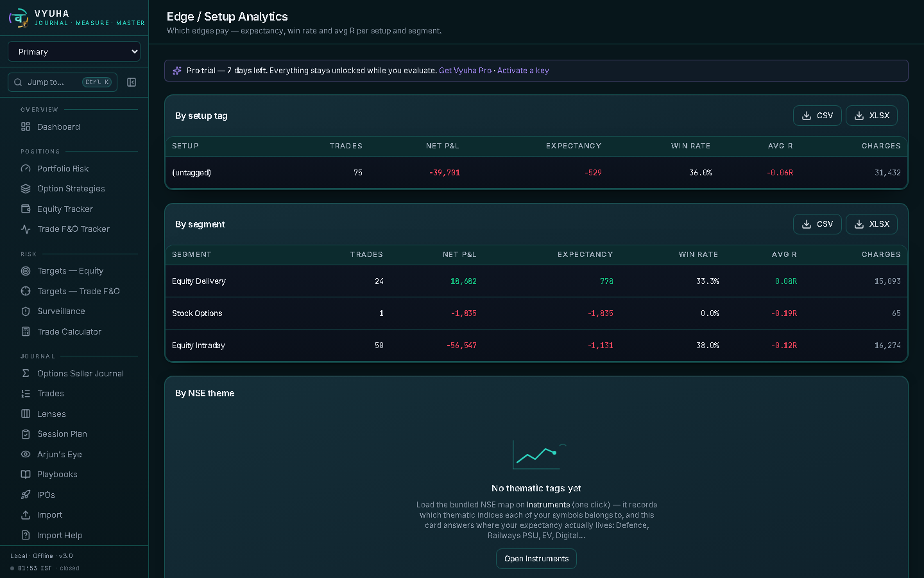
Task: Click the Vyuha logo icon
Action: pos(19,17)
